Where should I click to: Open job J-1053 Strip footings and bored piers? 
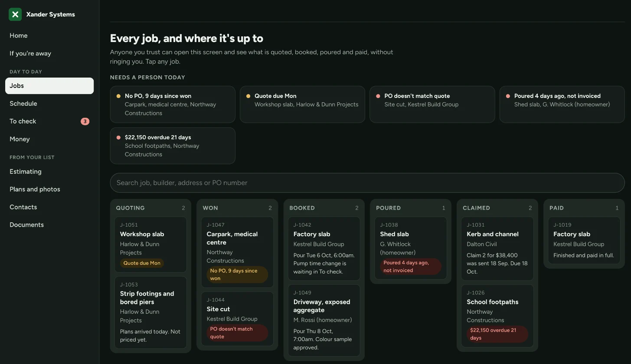[150, 313]
